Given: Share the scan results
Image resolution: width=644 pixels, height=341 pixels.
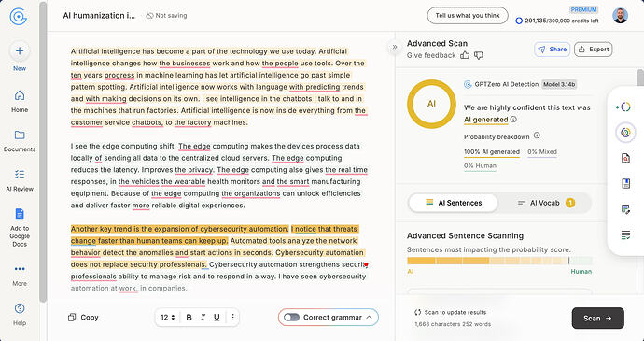Looking at the screenshot, I should (x=552, y=50).
